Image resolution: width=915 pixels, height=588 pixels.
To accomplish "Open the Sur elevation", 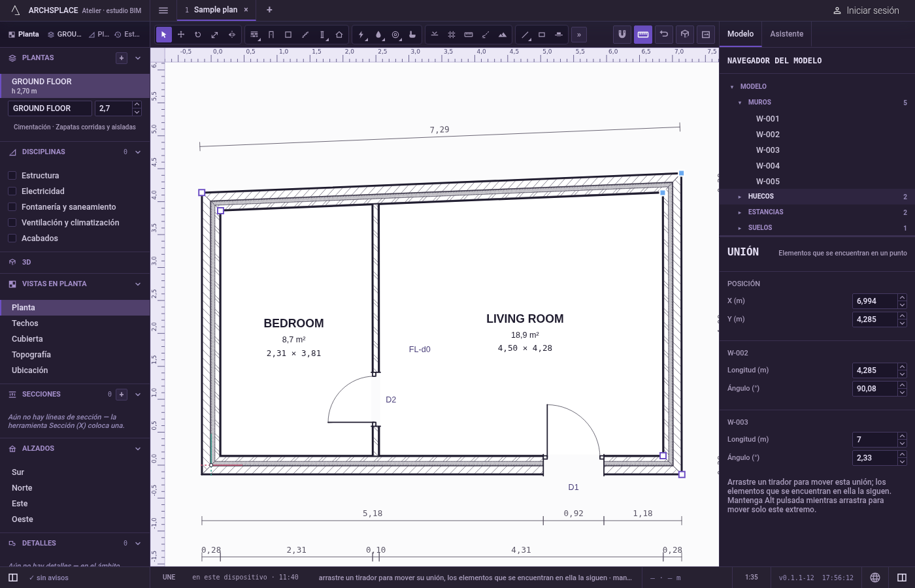I will 75,472.
